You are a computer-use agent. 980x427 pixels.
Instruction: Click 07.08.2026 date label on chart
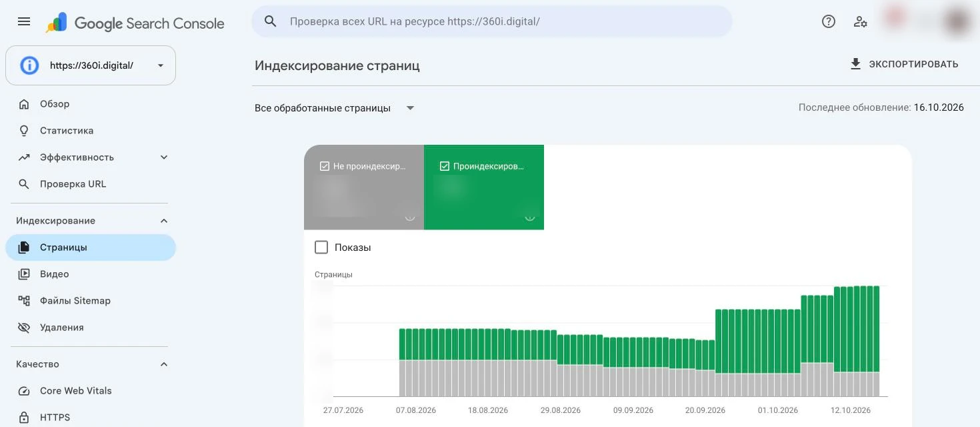416,410
